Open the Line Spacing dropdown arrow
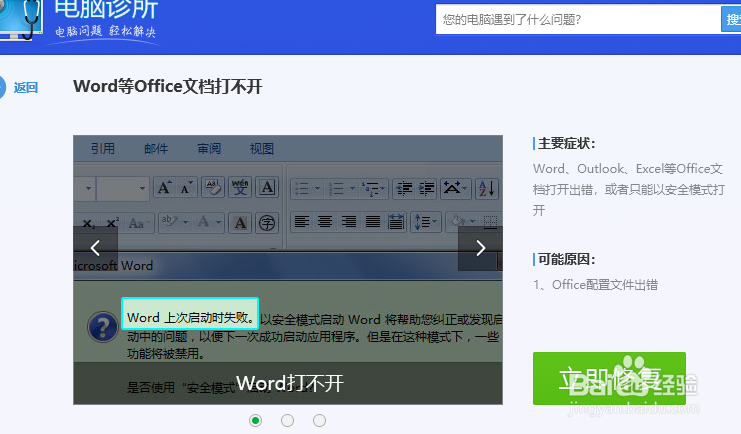Viewport: 741px width, 434px height. 435,222
